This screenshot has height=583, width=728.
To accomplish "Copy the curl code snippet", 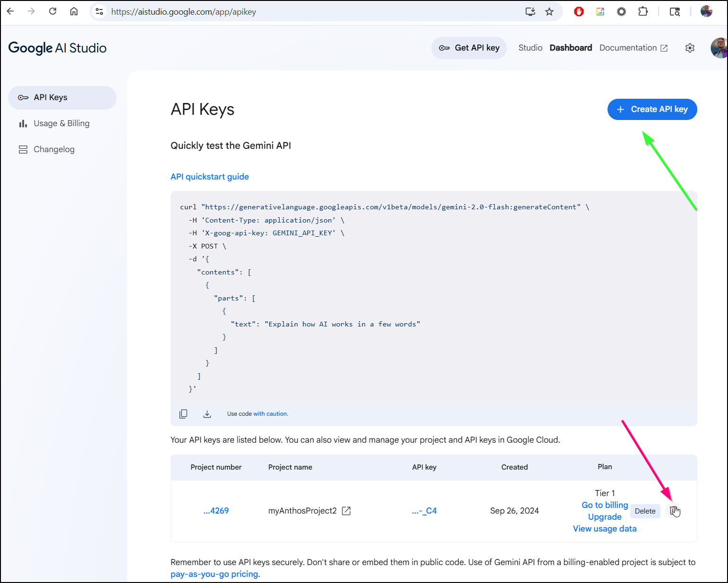I will click(x=183, y=414).
